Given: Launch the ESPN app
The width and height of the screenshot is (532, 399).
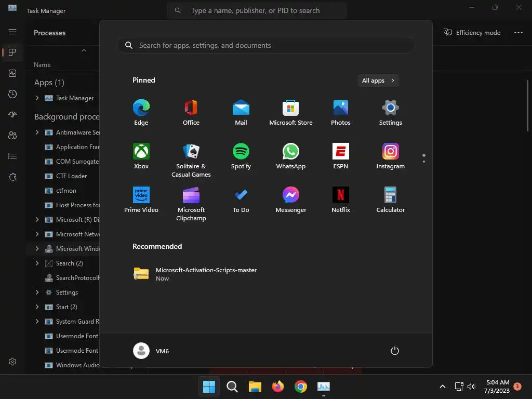Looking at the screenshot, I should coord(341,156).
